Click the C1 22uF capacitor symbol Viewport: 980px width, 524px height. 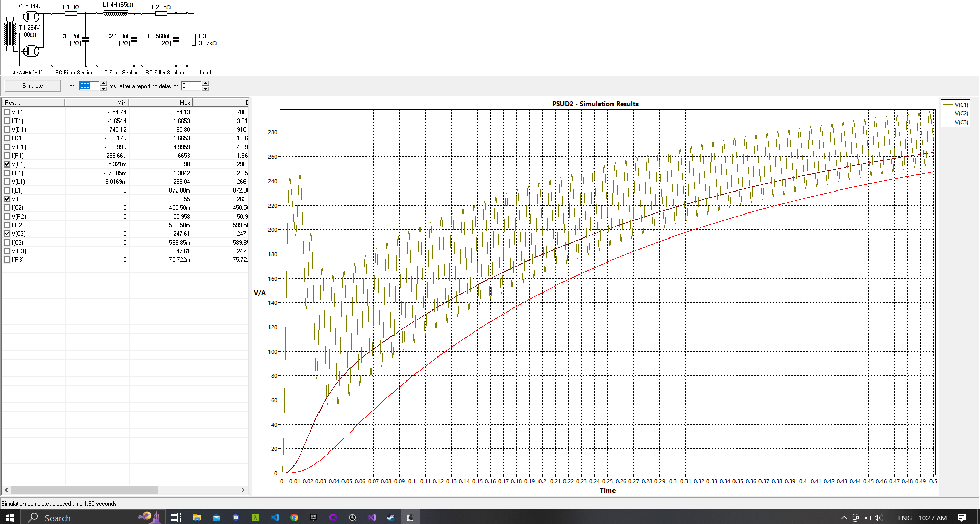click(86, 39)
